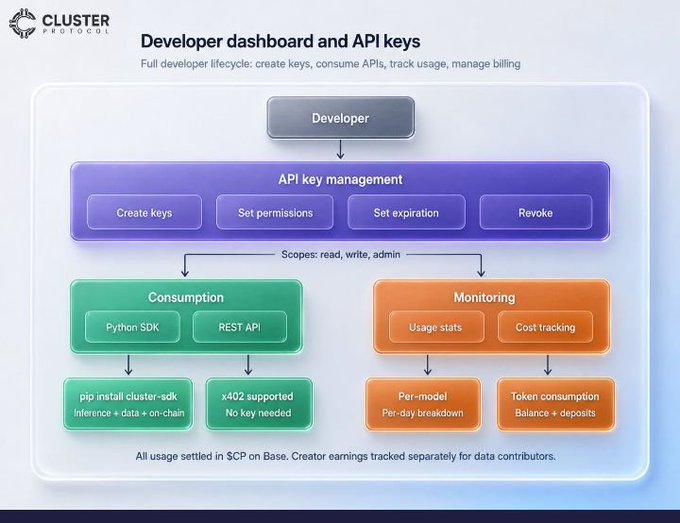Click the 'Developer dashboard and API keys' title
This screenshot has height=523, width=680.
click(x=281, y=41)
